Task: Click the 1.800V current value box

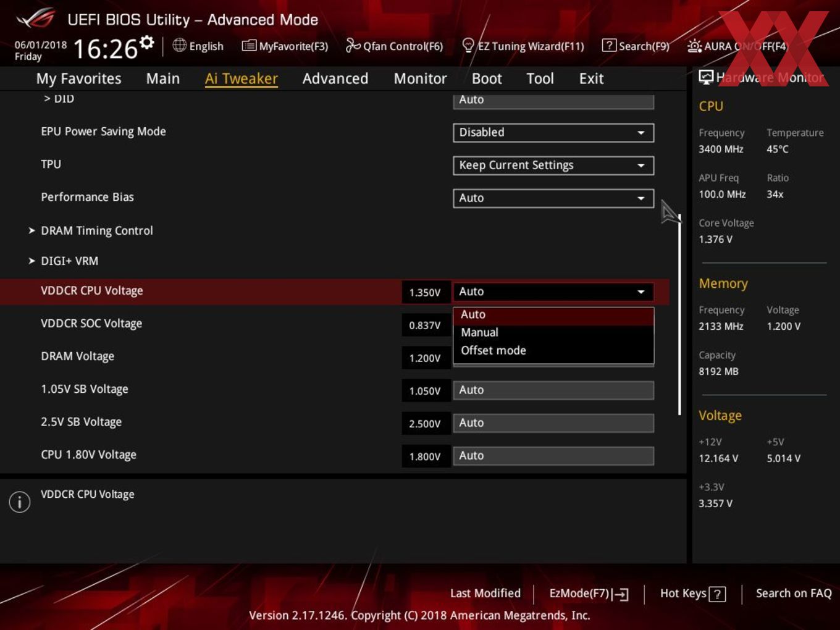Action: pyautogui.click(x=426, y=456)
